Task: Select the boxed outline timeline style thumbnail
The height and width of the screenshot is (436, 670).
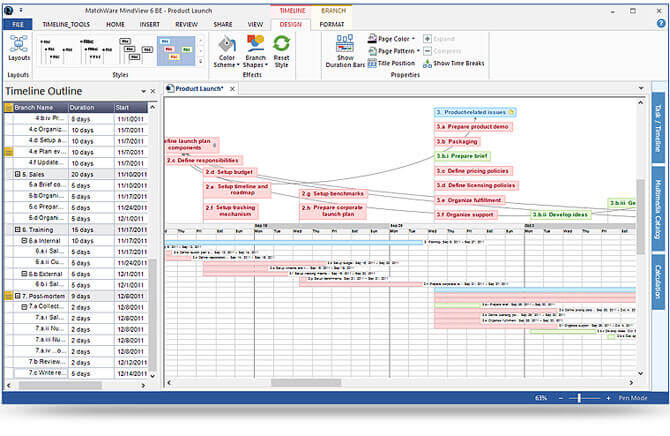Action: [136, 51]
